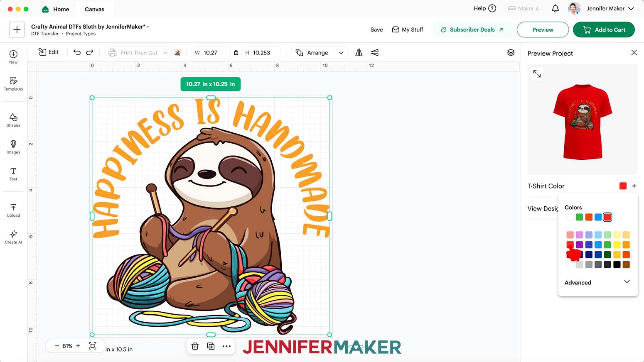Open the Layers panel icon
The image size is (644, 362).
tap(511, 52)
